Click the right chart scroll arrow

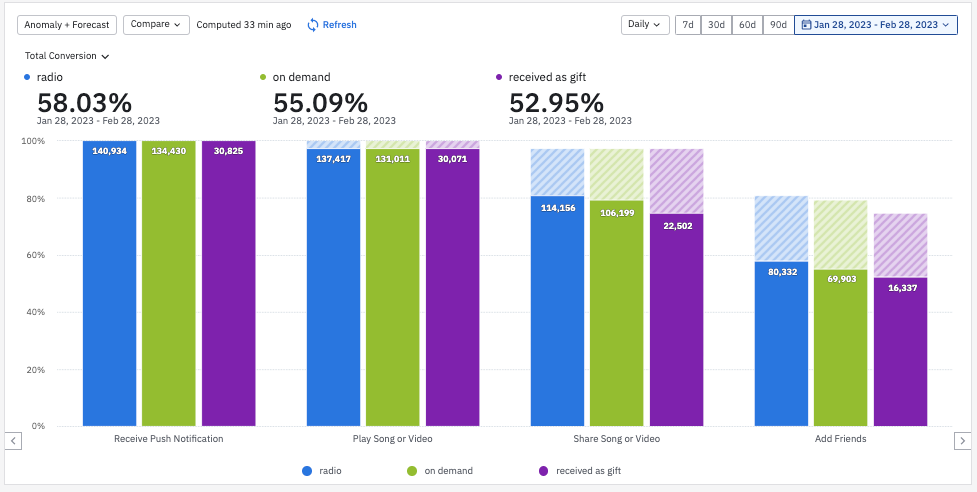[x=962, y=441]
